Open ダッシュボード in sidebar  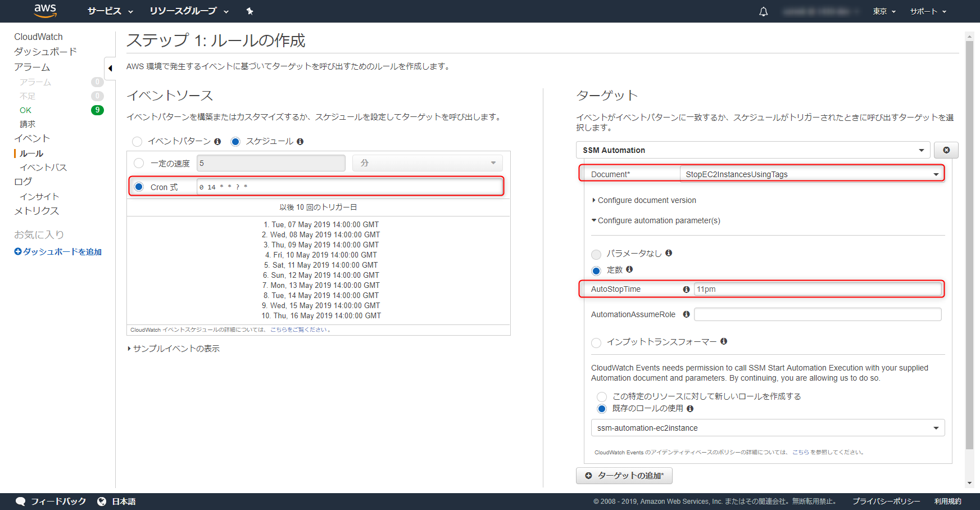pos(46,52)
